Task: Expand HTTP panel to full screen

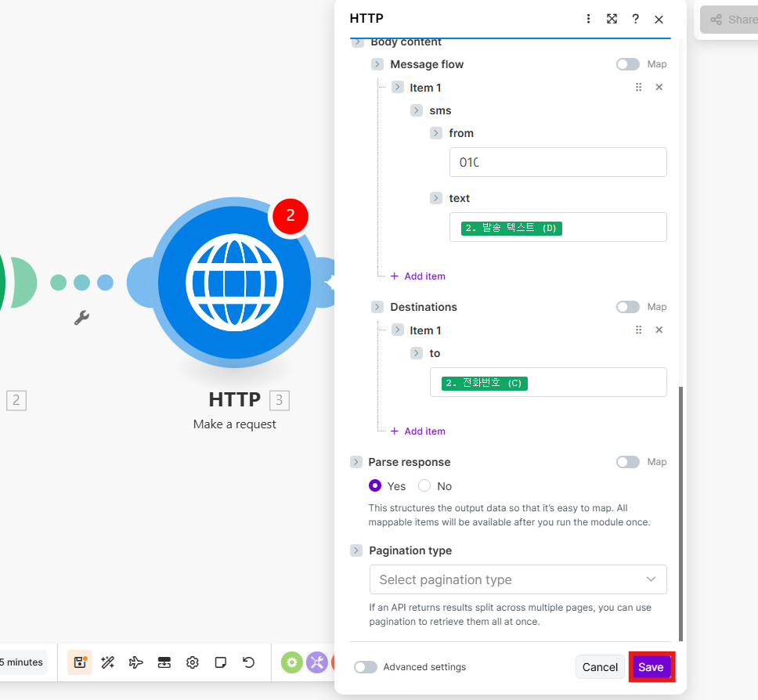Action: [x=612, y=19]
